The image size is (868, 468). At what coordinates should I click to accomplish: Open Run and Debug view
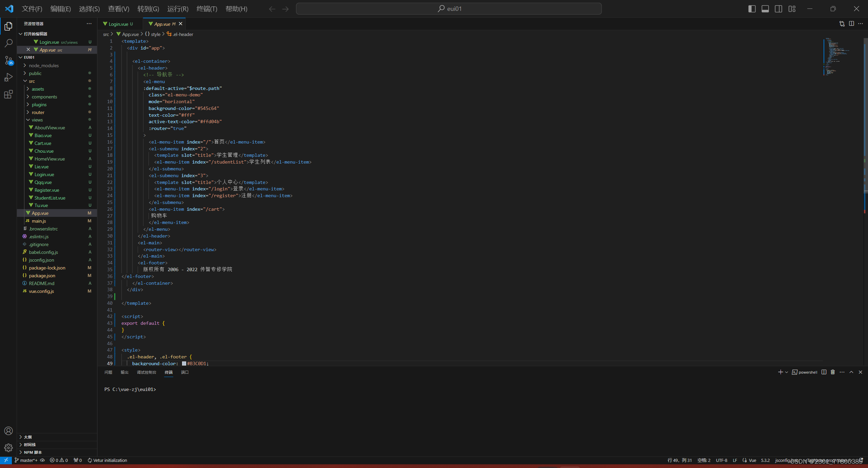click(8, 77)
